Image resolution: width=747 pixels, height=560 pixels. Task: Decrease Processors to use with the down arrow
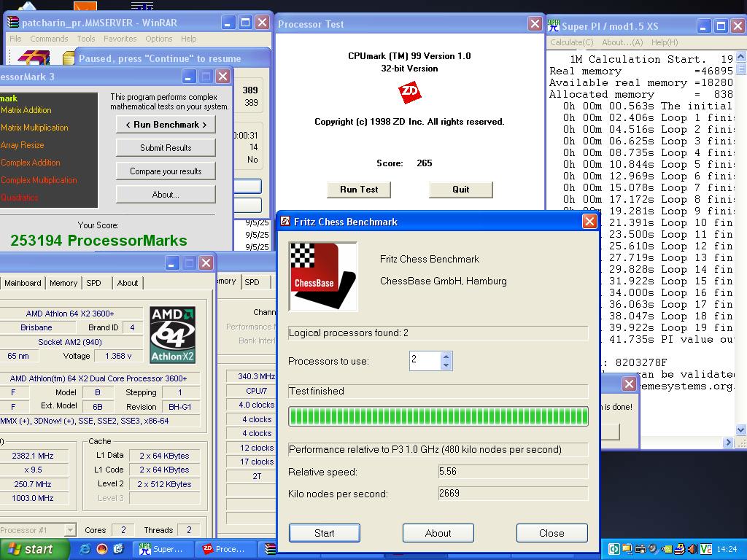tap(446, 365)
